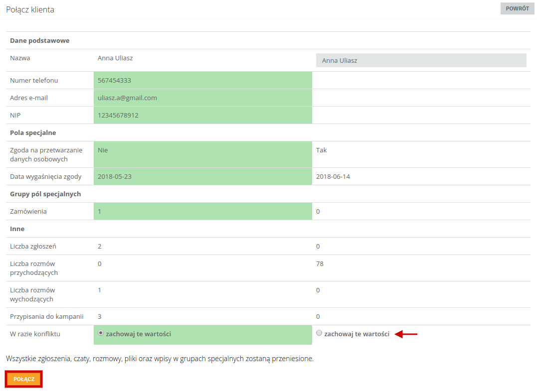Click the date 2018-05-23

pyautogui.click(x=115, y=176)
